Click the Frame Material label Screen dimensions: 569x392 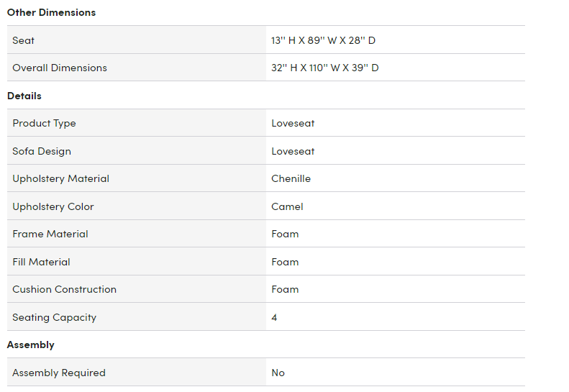click(50, 234)
